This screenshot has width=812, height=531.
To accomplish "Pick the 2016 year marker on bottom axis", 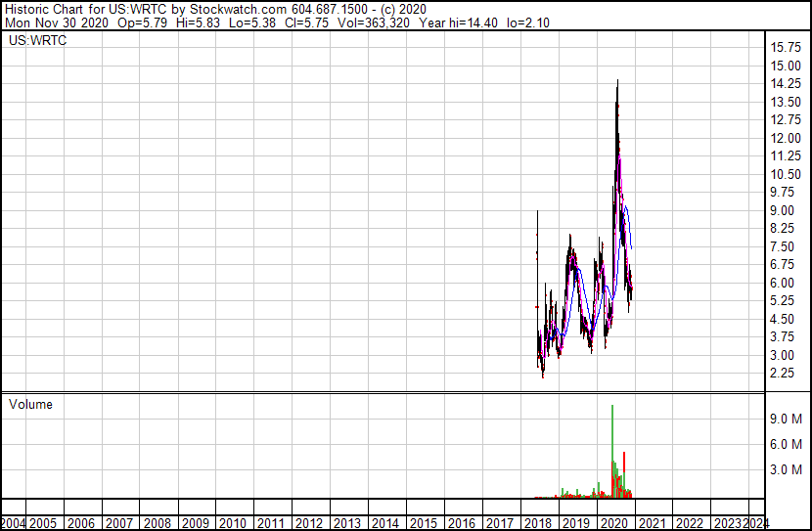I will coord(461,523).
